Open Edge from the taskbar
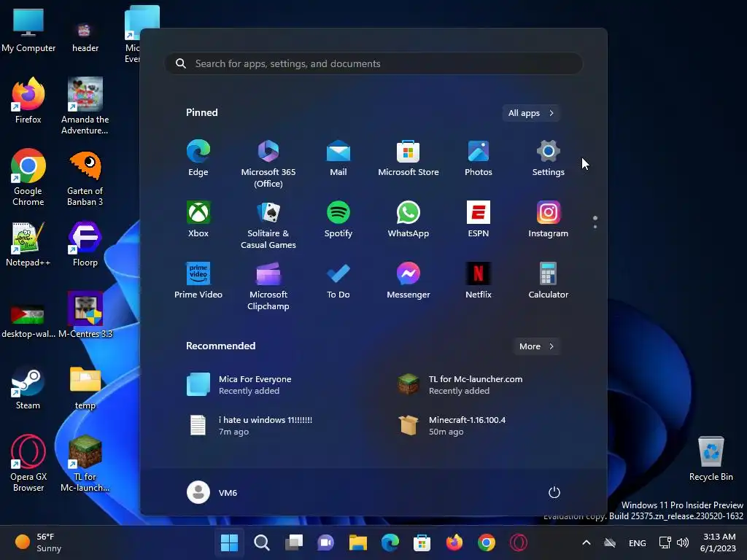 [x=390, y=542]
